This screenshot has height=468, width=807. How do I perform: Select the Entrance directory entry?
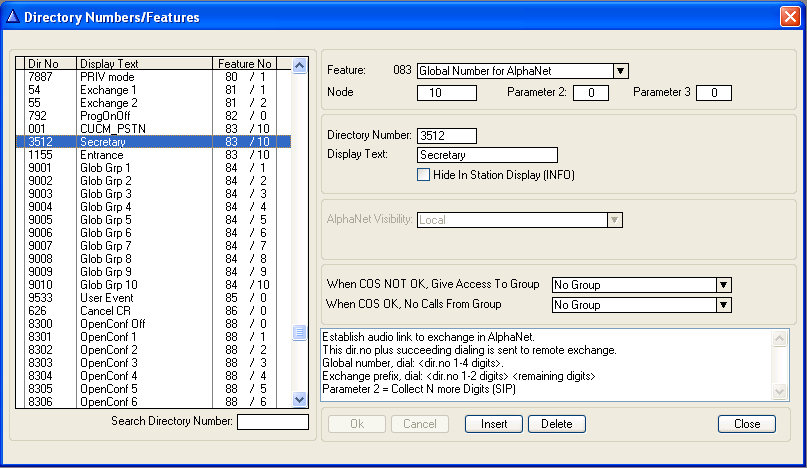(x=150, y=155)
